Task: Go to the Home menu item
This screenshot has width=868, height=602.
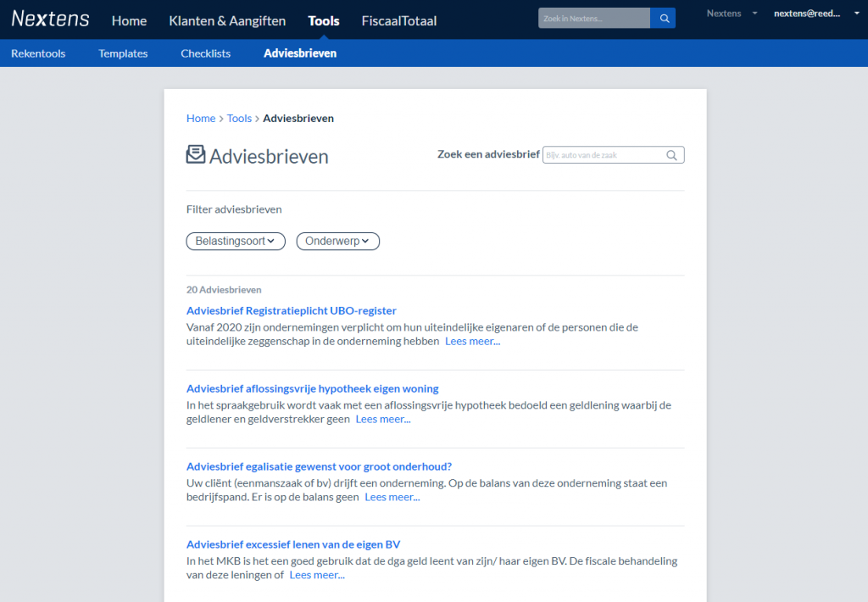Action: (129, 21)
